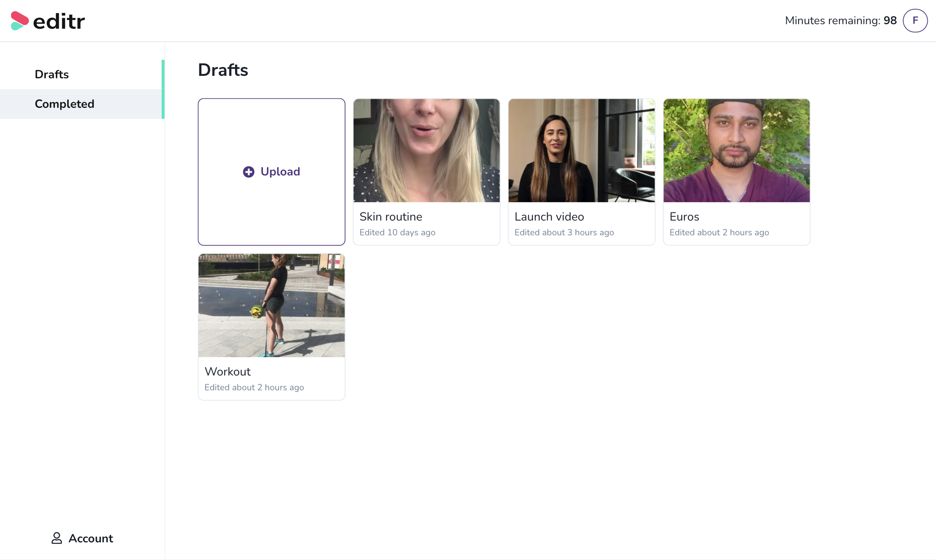
Task: Click the editr logo icon
Action: (20, 20)
